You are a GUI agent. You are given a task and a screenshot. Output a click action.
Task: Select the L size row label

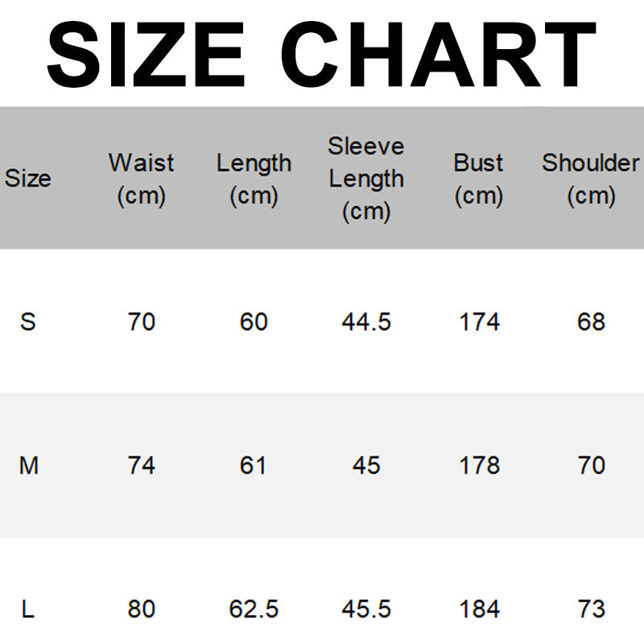(x=28, y=609)
